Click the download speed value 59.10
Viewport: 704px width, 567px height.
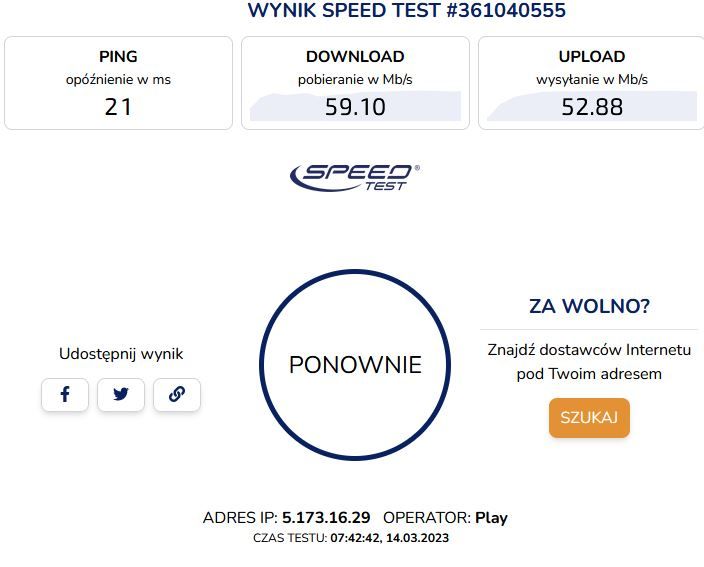click(355, 107)
